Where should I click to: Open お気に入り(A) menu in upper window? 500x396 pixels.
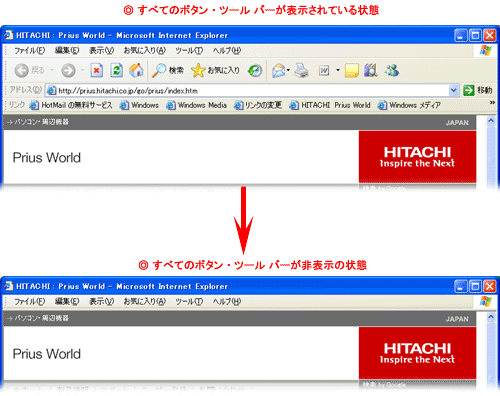(144, 51)
